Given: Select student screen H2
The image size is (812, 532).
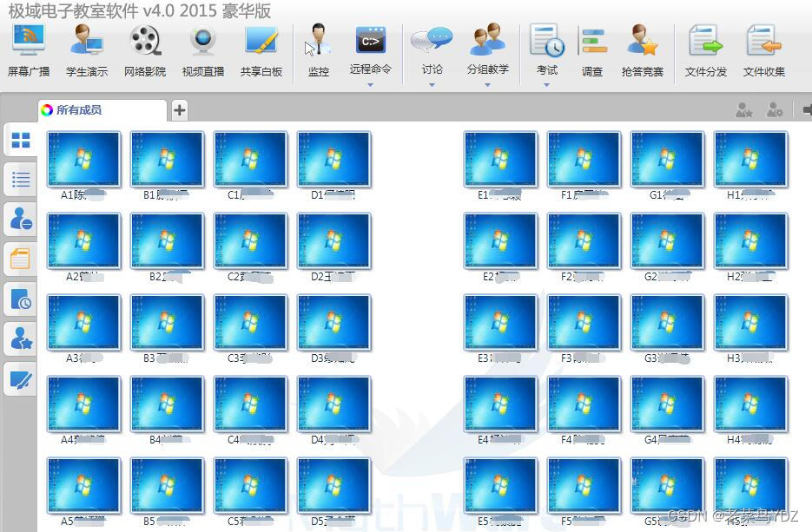Looking at the screenshot, I should 750,241.
